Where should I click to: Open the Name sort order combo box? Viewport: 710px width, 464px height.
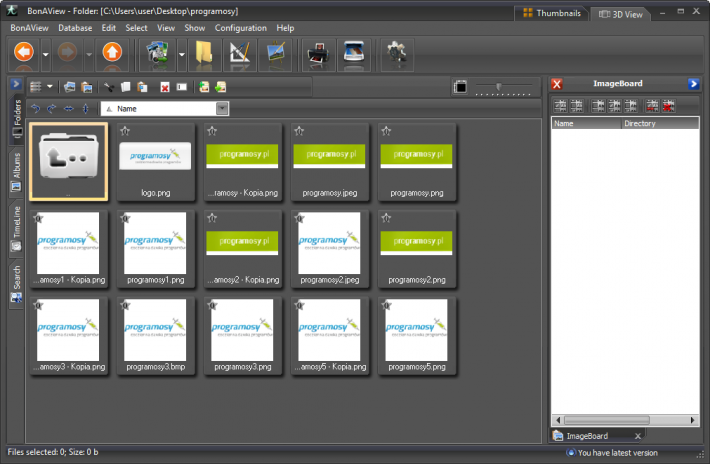pos(165,109)
